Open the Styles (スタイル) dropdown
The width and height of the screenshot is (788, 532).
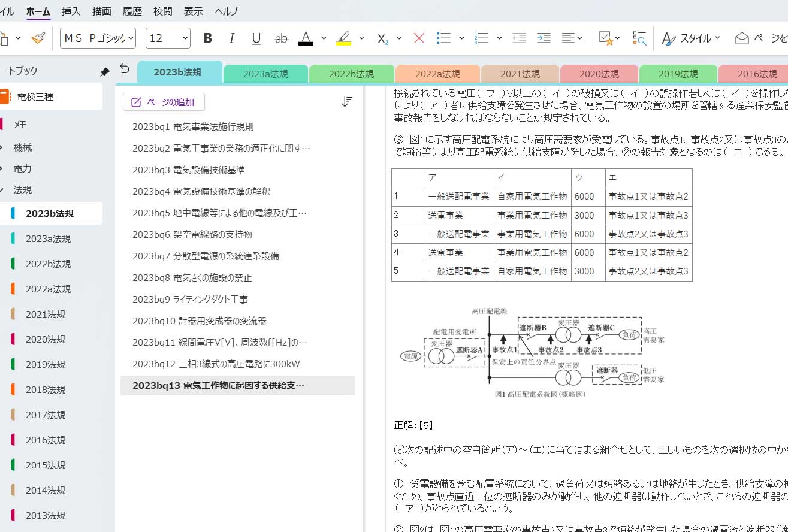coord(691,38)
